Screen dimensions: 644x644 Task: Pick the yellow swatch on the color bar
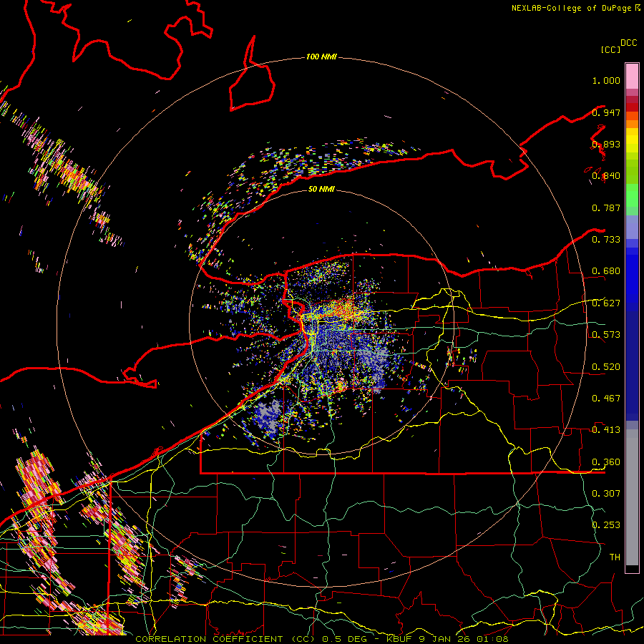[632, 140]
